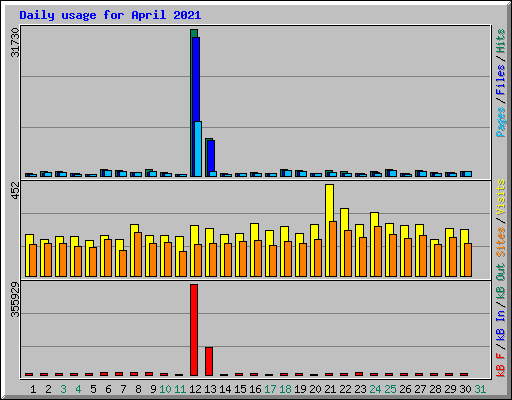Select the yellow Visits legend label
This screenshot has height=400, width=512.
501,197
